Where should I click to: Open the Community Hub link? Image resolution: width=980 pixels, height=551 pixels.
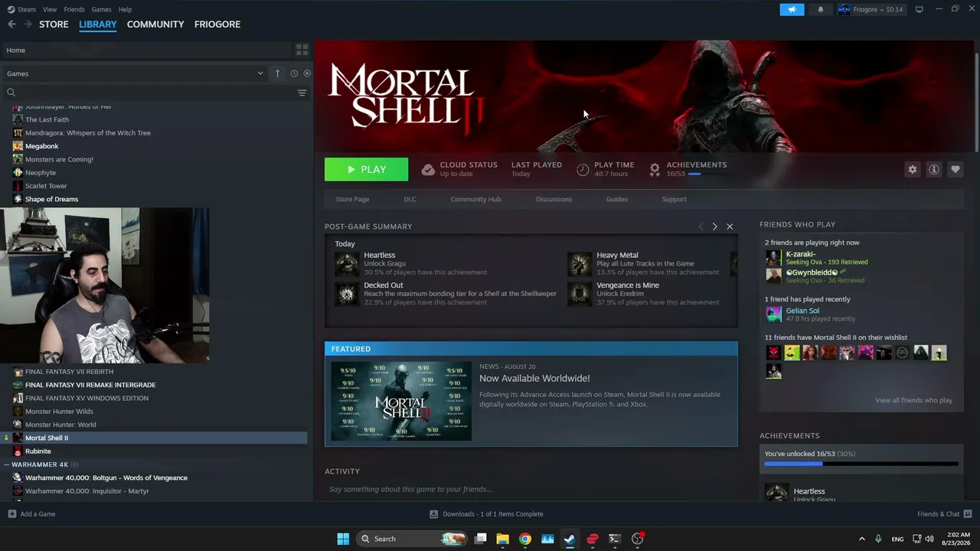475,199
